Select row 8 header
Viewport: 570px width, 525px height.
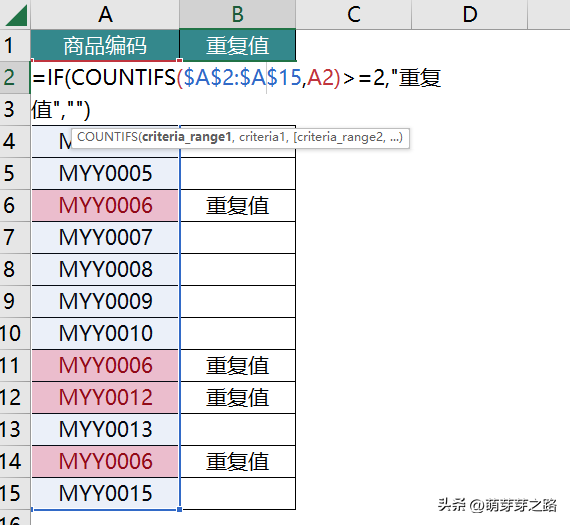[15, 269]
